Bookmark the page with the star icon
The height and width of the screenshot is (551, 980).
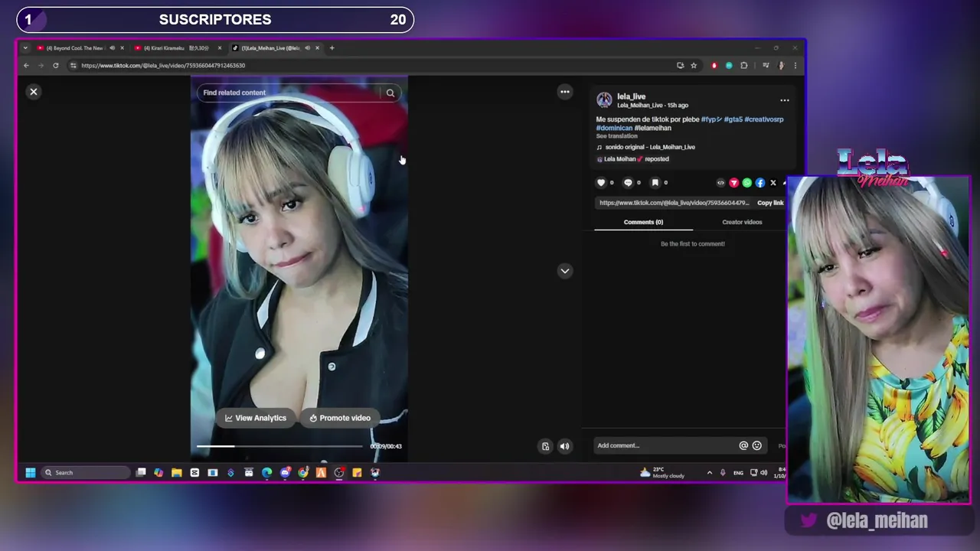point(694,66)
